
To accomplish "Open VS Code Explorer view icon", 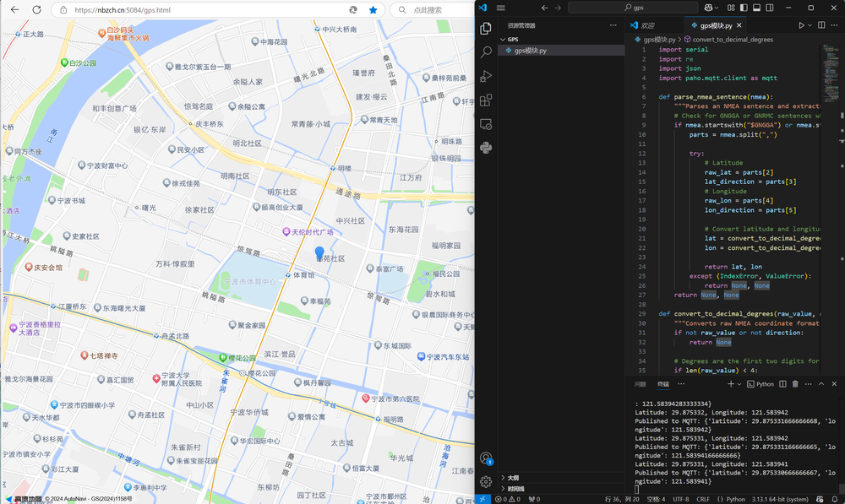I will [486, 28].
